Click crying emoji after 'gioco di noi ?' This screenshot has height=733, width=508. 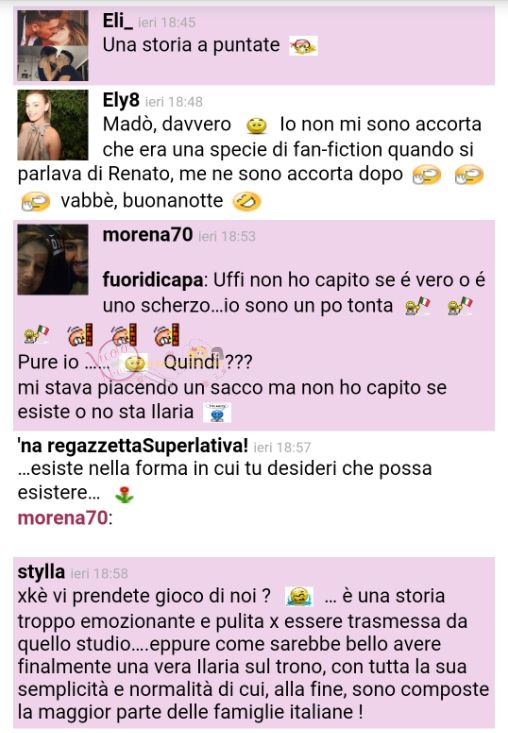tap(299, 597)
